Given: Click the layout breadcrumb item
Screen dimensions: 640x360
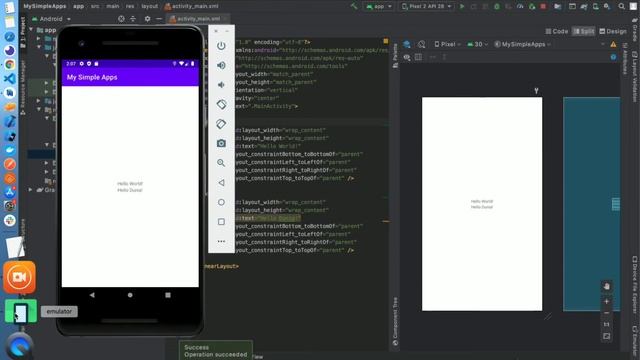Looking at the screenshot, I should click(149, 6).
